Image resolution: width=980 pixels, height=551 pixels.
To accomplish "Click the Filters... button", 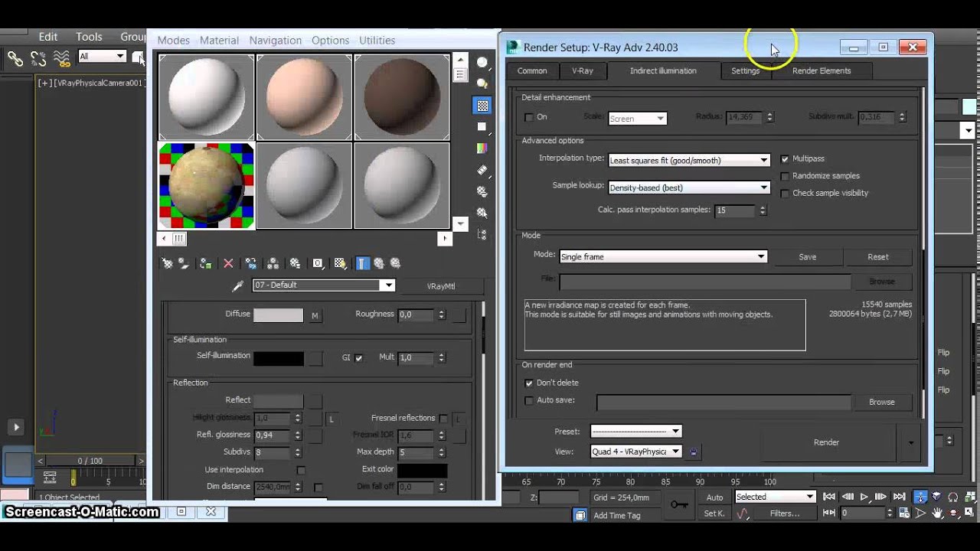I will [785, 514].
